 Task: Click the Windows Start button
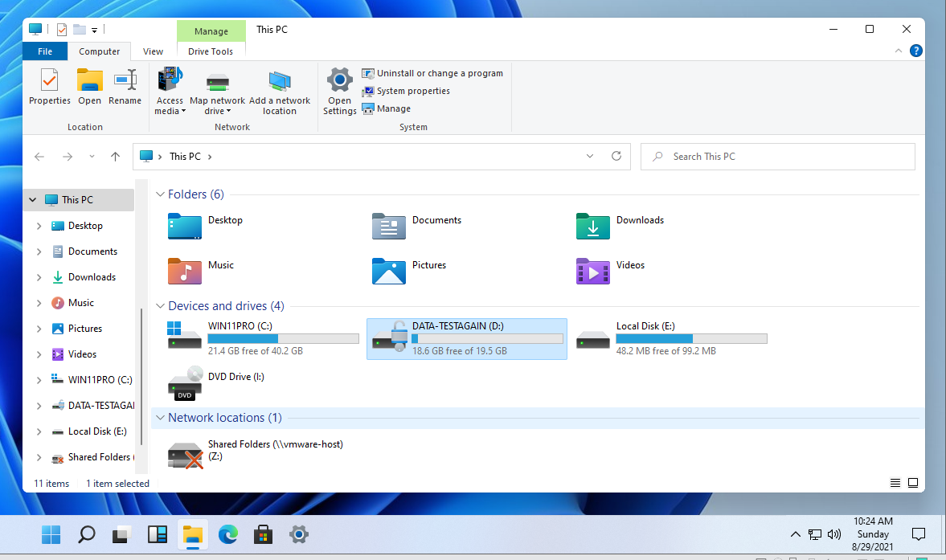click(51, 534)
